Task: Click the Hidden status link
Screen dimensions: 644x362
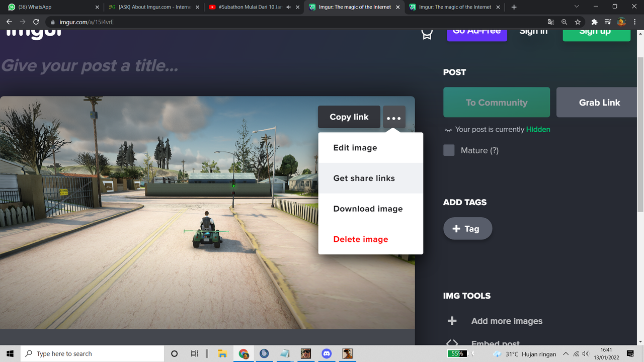Action: point(538,129)
